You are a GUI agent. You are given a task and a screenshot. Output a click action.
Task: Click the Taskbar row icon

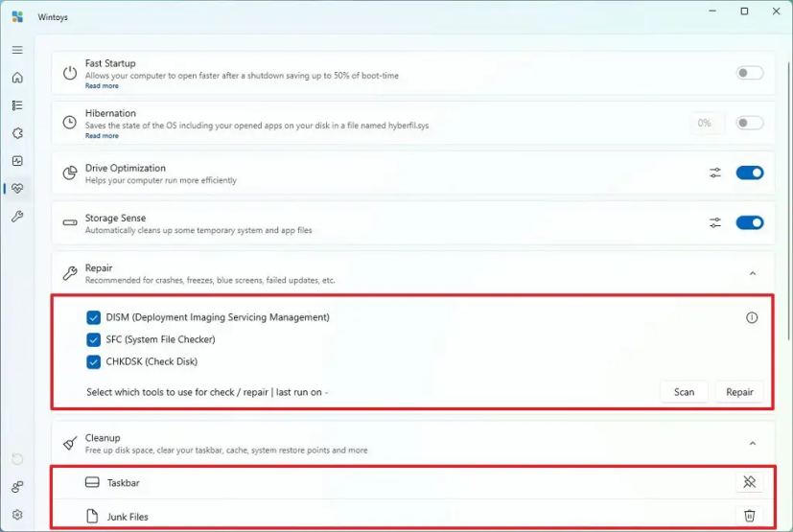[x=92, y=482]
